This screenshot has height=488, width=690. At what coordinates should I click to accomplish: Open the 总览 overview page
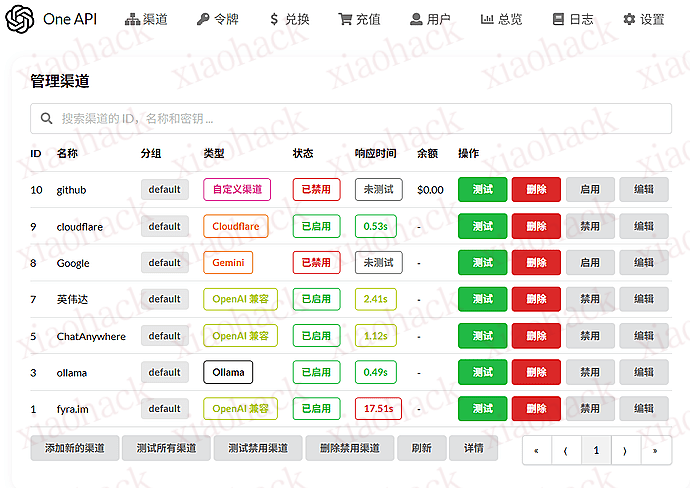point(501,19)
